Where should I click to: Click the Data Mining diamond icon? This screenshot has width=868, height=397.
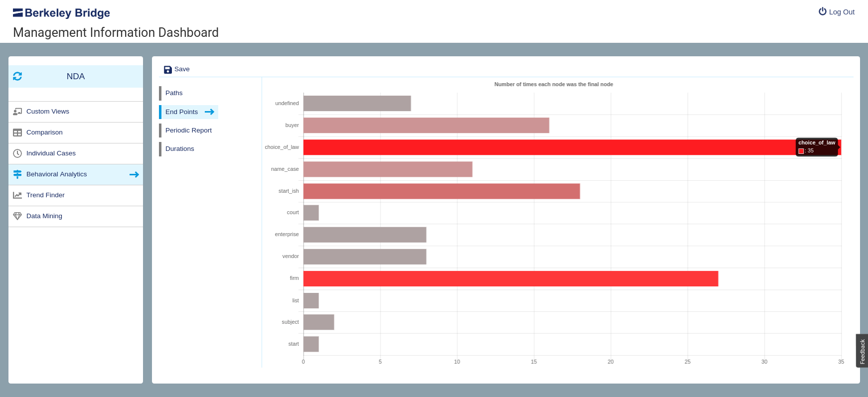17,216
